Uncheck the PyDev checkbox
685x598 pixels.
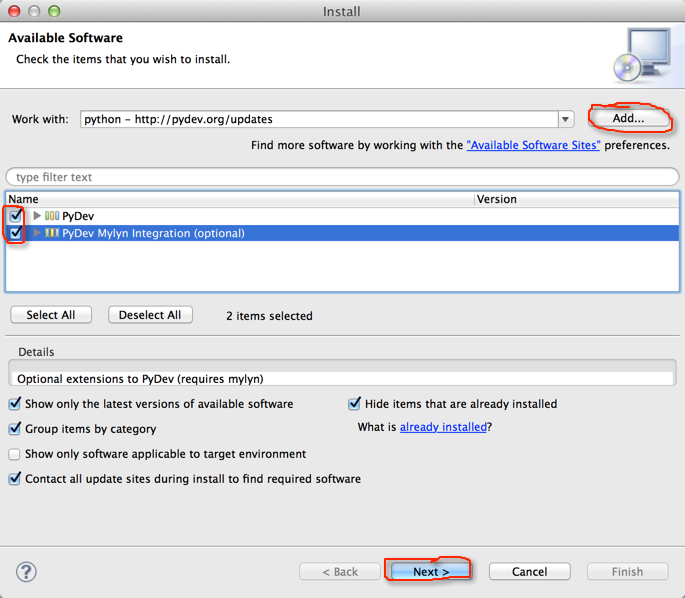point(16,215)
